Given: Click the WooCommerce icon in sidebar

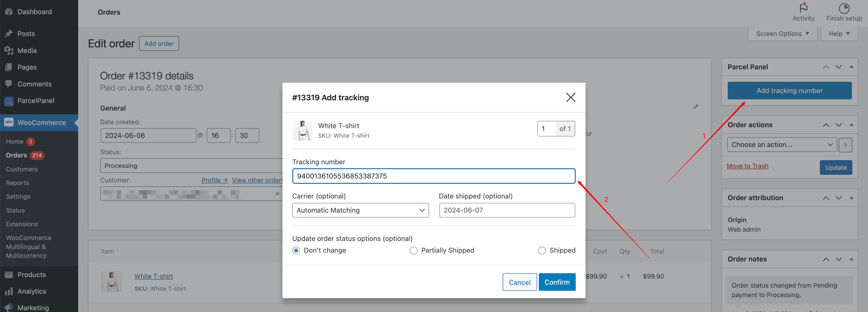Looking at the screenshot, I should (9, 122).
